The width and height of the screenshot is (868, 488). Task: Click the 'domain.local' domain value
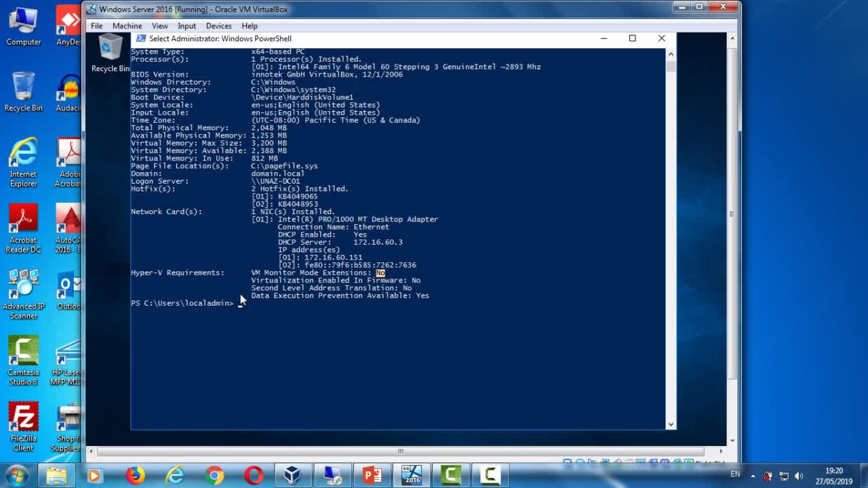277,174
